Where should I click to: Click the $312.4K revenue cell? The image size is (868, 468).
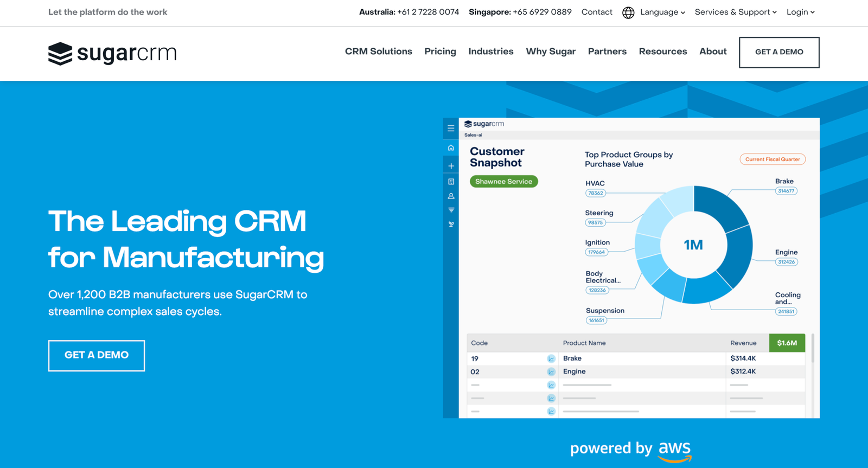point(743,371)
